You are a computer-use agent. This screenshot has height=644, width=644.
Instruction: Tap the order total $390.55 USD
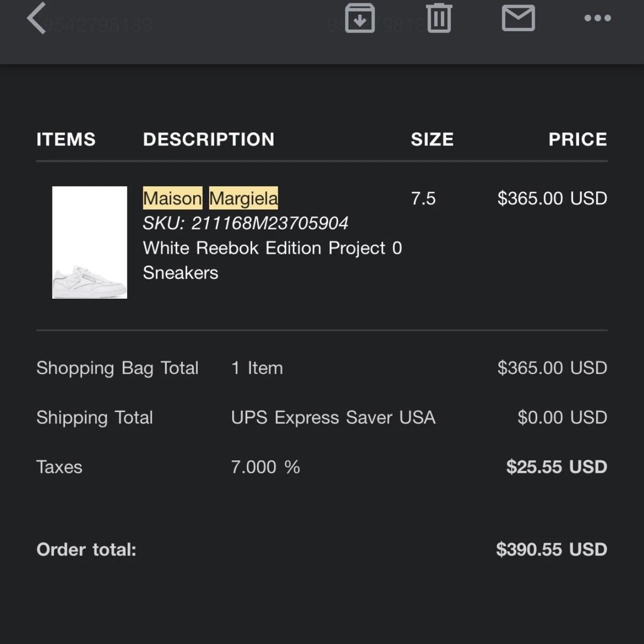click(551, 549)
